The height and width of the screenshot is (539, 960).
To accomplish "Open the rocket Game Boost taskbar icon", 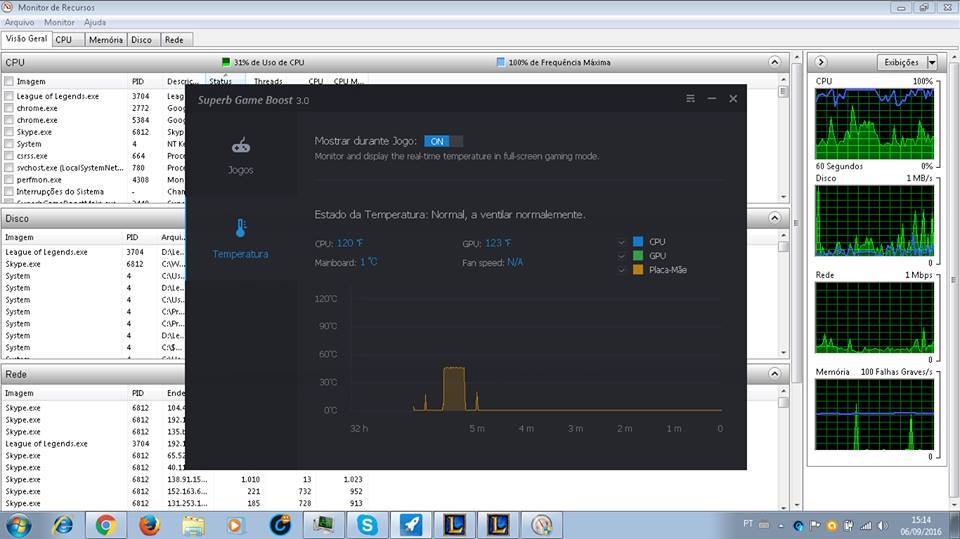I will pyautogui.click(x=411, y=526).
